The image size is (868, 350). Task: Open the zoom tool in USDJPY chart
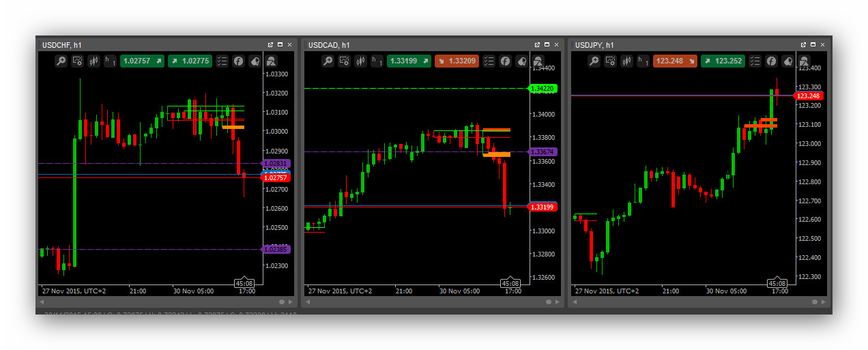pyautogui.click(x=594, y=61)
